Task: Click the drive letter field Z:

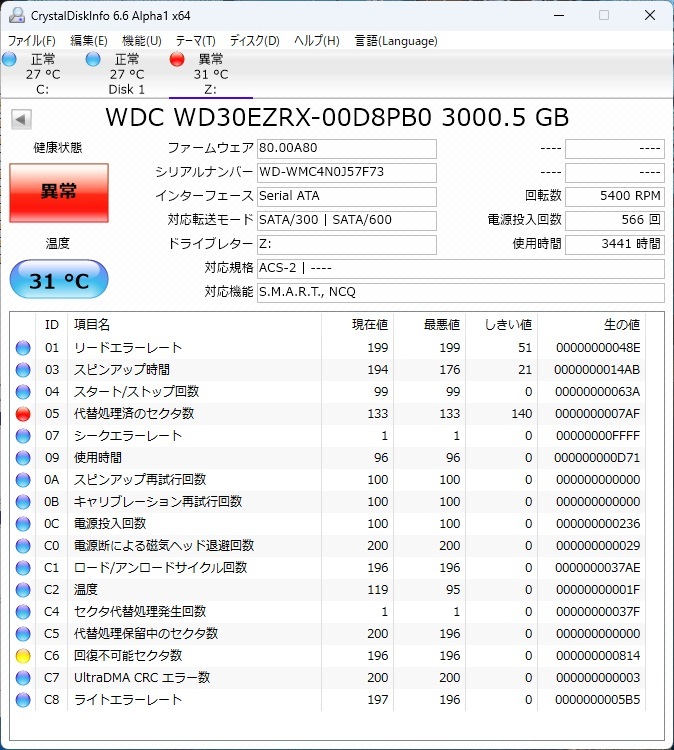Action: pyautogui.click(x=346, y=244)
